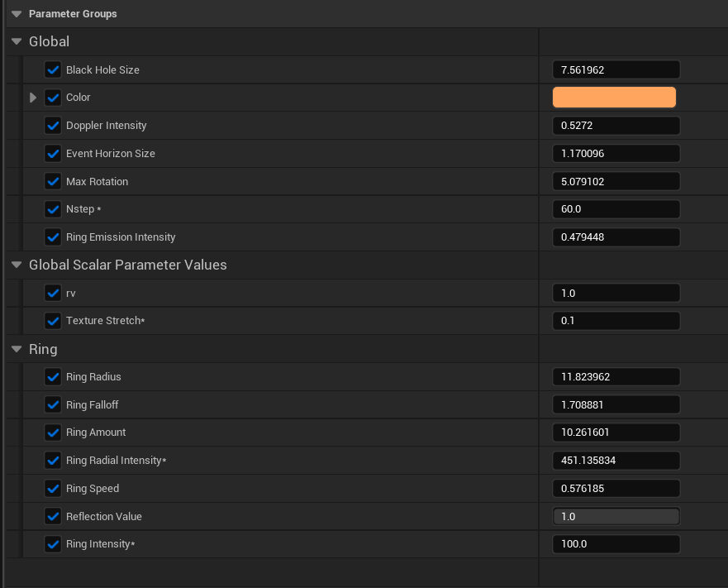The image size is (728, 588).
Task: Edit the Max Rotation value 5.079102
Action: (616, 181)
